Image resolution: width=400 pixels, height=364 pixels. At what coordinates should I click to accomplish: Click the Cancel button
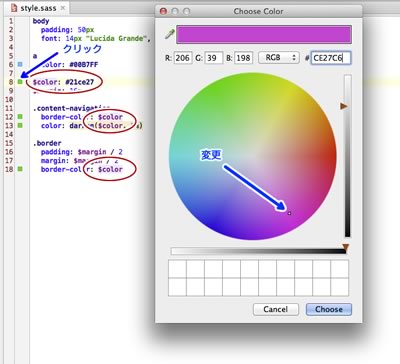pyautogui.click(x=275, y=309)
